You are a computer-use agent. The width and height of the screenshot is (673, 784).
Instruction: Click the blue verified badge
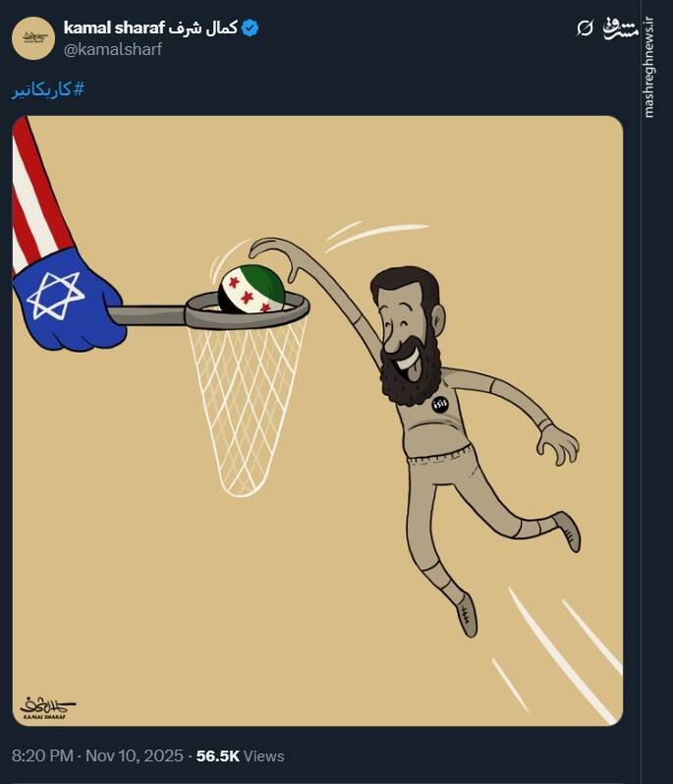[x=250, y=28]
